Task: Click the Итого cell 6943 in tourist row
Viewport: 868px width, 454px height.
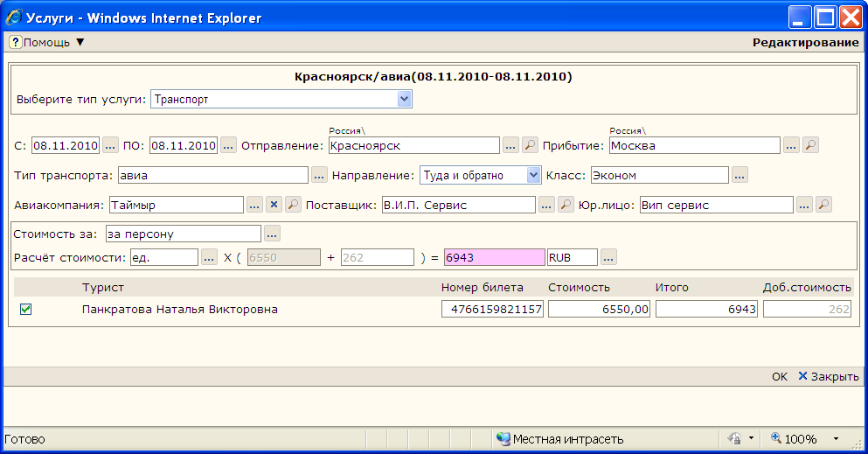Action: click(706, 309)
